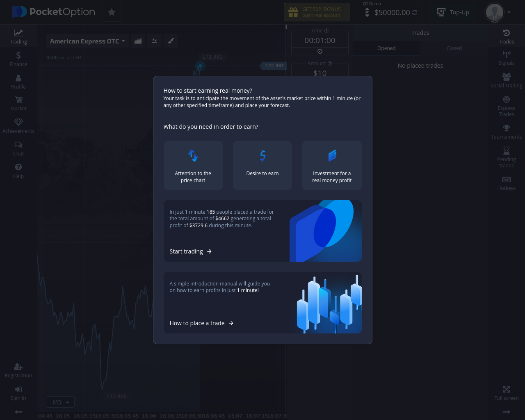
Task: Open Pending trades hourglass icon
Action: pyautogui.click(x=507, y=157)
